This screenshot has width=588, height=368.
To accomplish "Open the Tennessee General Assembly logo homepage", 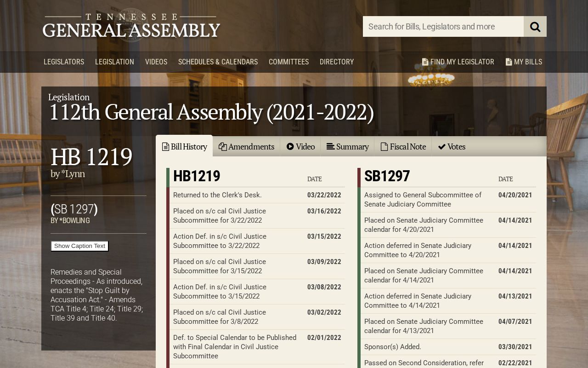I will (131, 26).
